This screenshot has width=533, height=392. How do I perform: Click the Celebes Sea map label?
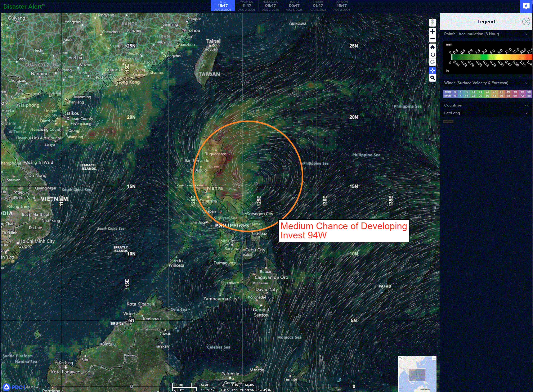pos(219,347)
